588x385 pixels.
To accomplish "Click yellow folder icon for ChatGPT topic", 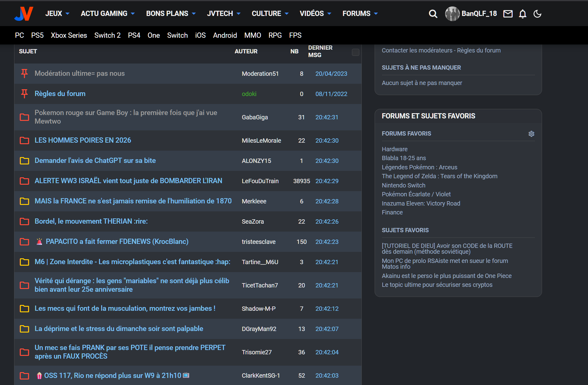I will point(25,161).
